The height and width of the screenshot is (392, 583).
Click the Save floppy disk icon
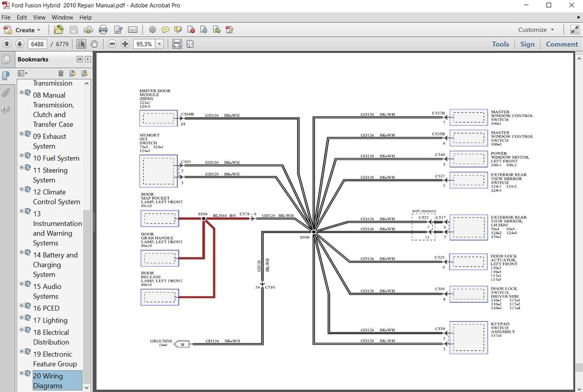pos(73,30)
